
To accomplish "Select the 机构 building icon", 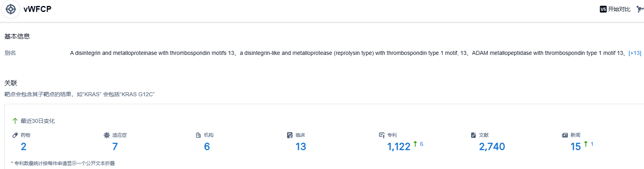I will 198,135.
